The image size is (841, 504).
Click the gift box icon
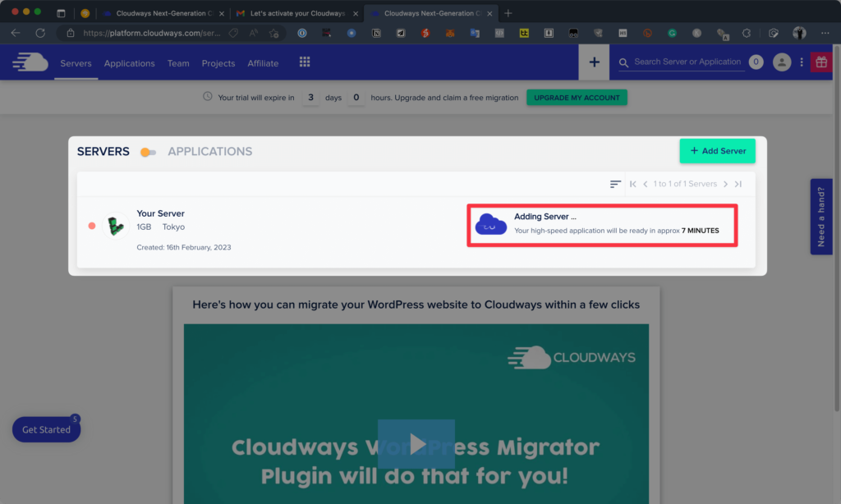pyautogui.click(x=821, y=62)
